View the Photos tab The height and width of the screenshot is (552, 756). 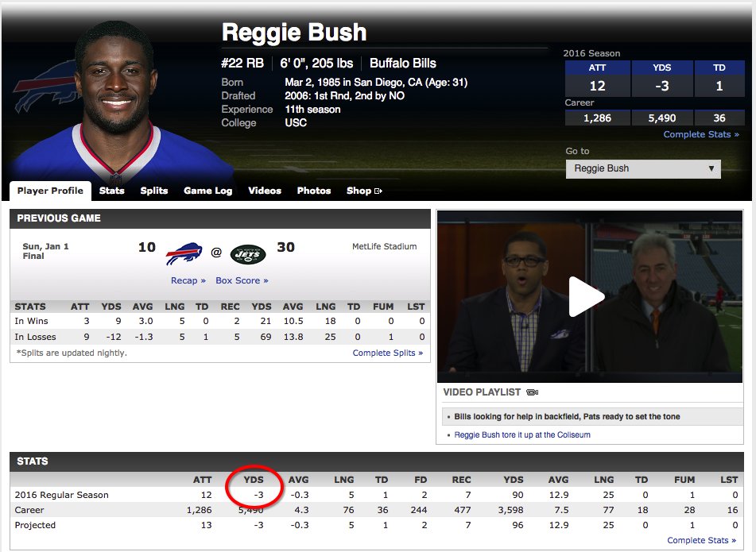click(314, 191)
